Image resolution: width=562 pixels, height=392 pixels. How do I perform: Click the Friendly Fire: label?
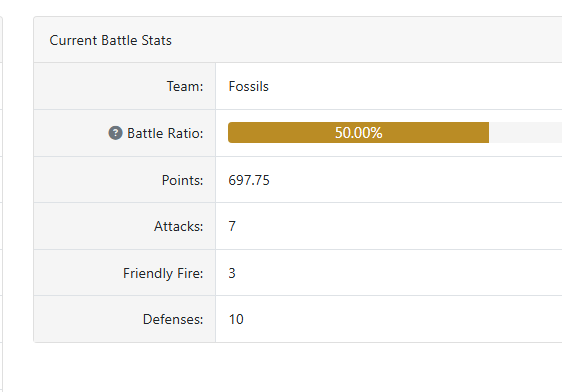coord(163,273)
